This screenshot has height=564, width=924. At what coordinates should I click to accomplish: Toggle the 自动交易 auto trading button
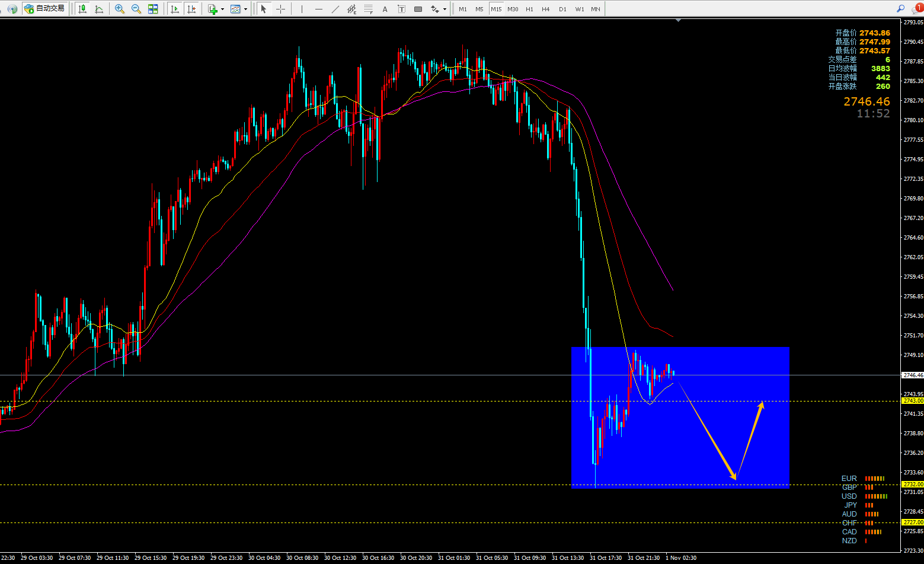(x=45, y=9)
